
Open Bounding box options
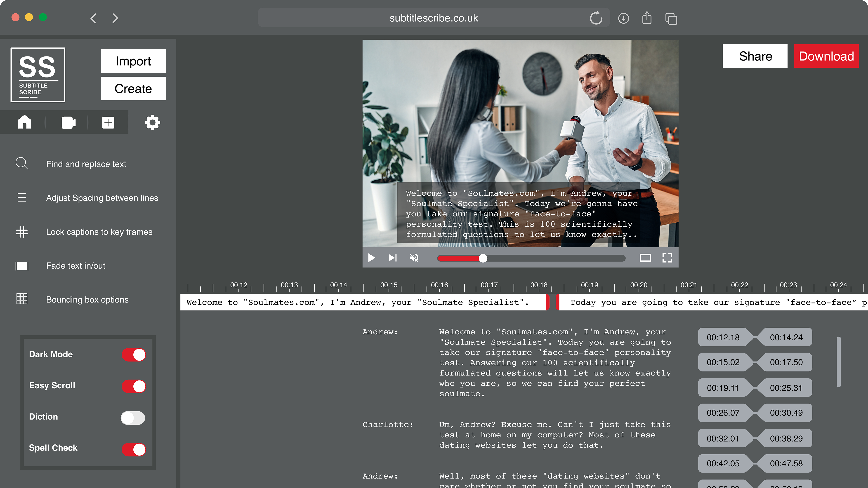tap(87, 299)
